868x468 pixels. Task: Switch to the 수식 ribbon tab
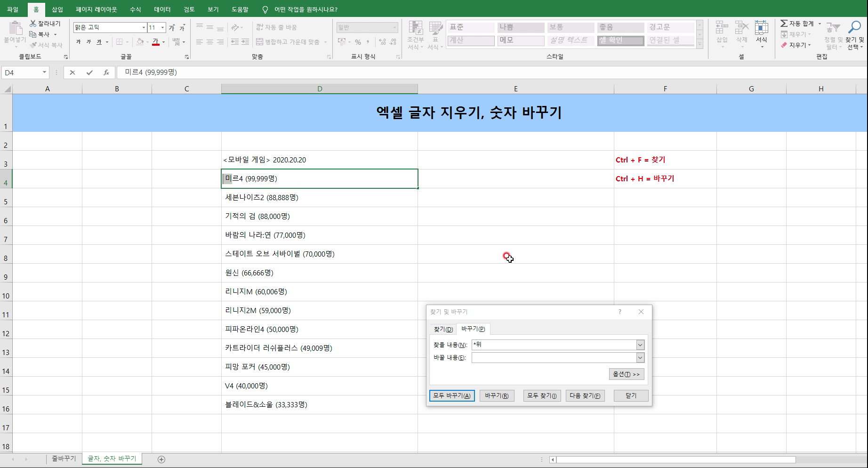[x=135, y=9]
